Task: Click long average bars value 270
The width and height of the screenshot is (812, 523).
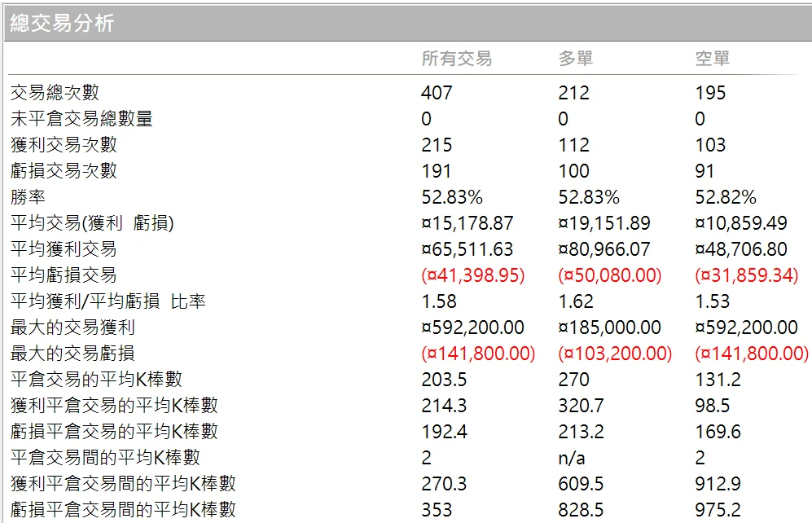Action: coord(574,380)
